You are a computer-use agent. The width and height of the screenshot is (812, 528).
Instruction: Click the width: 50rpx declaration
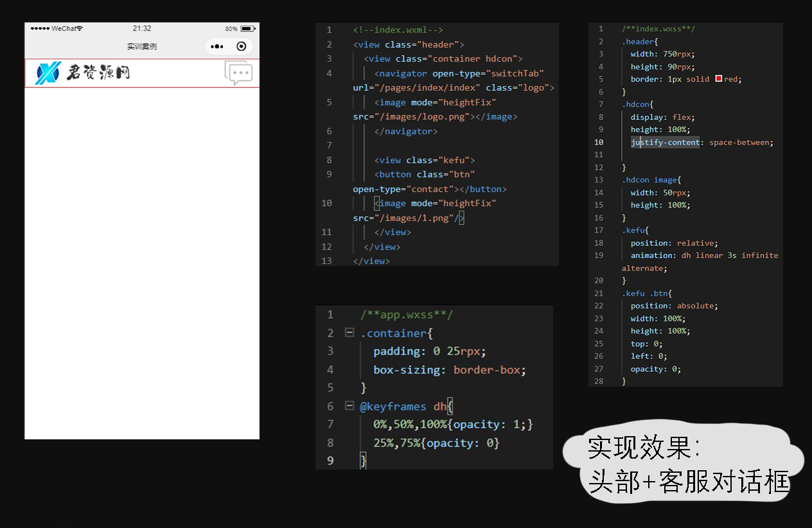pyautogui.click(x=661, y=193)
